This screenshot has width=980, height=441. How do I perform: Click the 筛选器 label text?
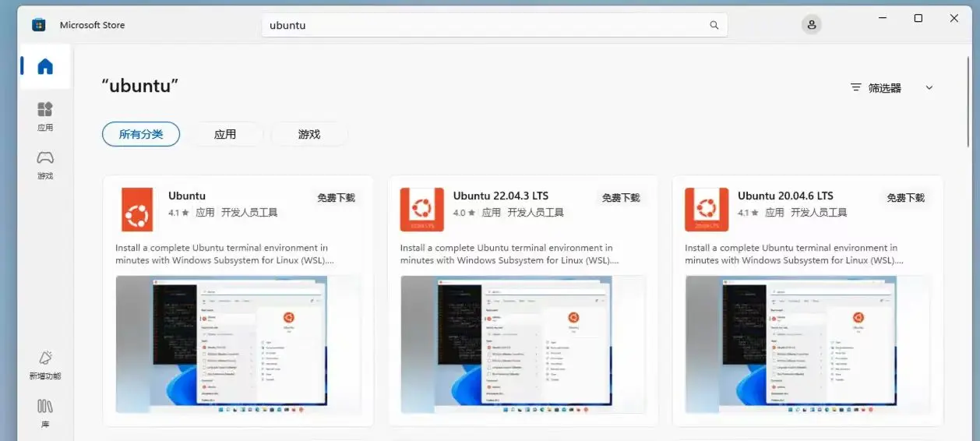[x=885, y=88]
